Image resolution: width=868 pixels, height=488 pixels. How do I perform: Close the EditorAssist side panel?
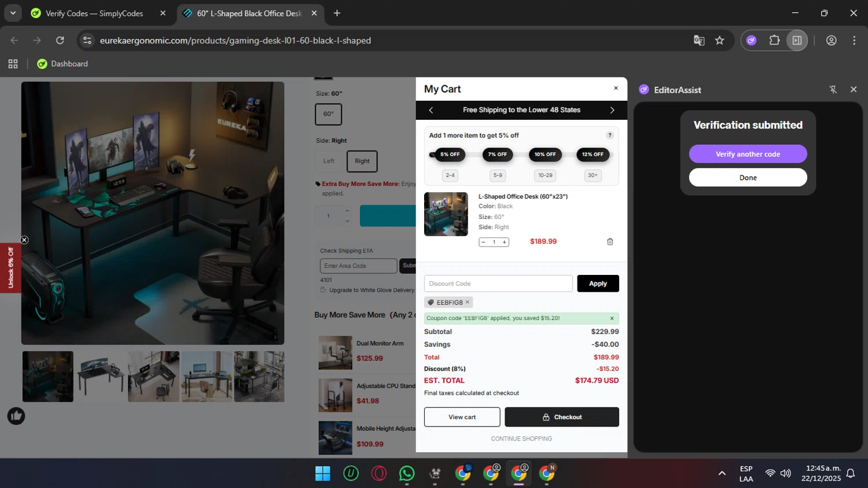coord(854,90)
